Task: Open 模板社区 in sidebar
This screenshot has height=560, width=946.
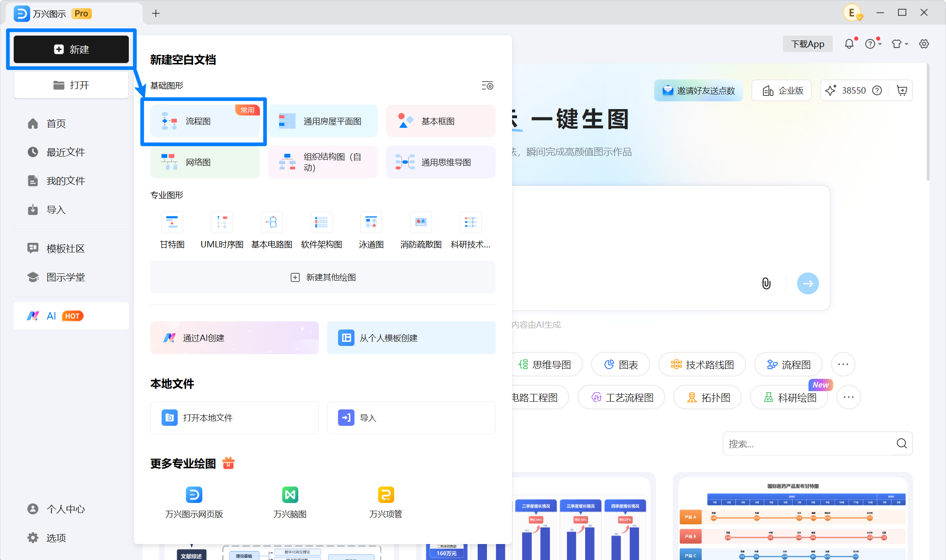Action: (71, 248)
